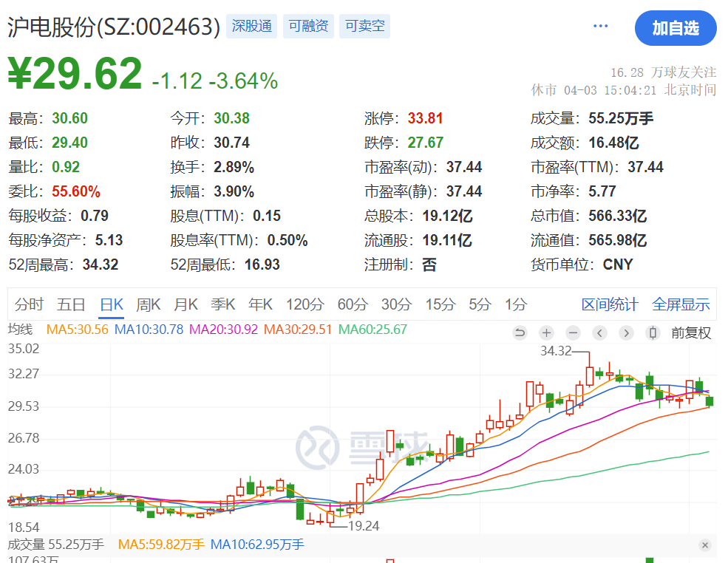The image size is (728, 563).
Task: Click the volume MA5:59.82万手 label
Action: pyautogui.click(x=161, y=545)
